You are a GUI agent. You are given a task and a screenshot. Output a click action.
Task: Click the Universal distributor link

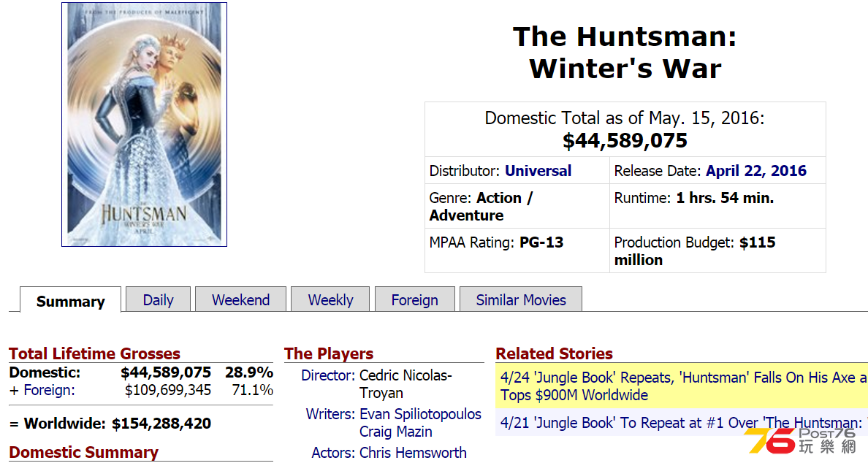tap(538, 171)
